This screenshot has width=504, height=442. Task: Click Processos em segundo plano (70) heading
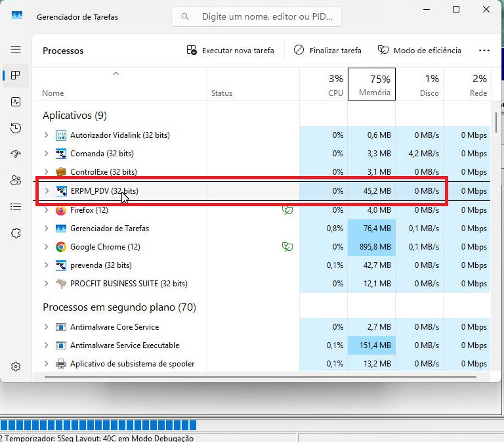[x=119, y=307]
